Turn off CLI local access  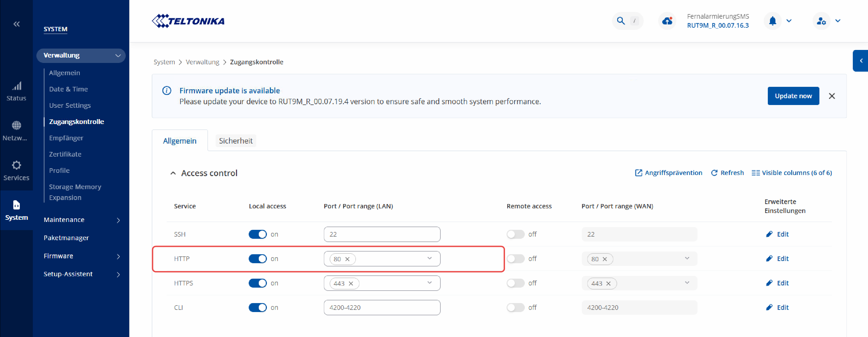click(257, 308)
